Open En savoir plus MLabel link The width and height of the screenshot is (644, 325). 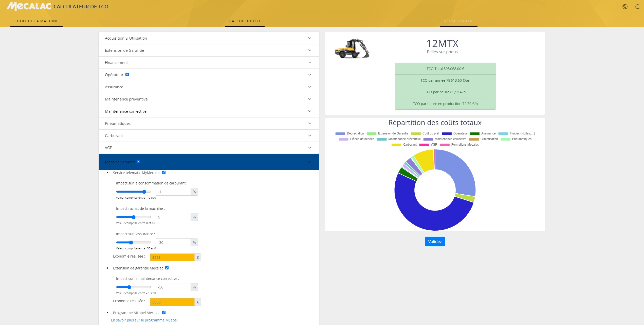(144, 320)
